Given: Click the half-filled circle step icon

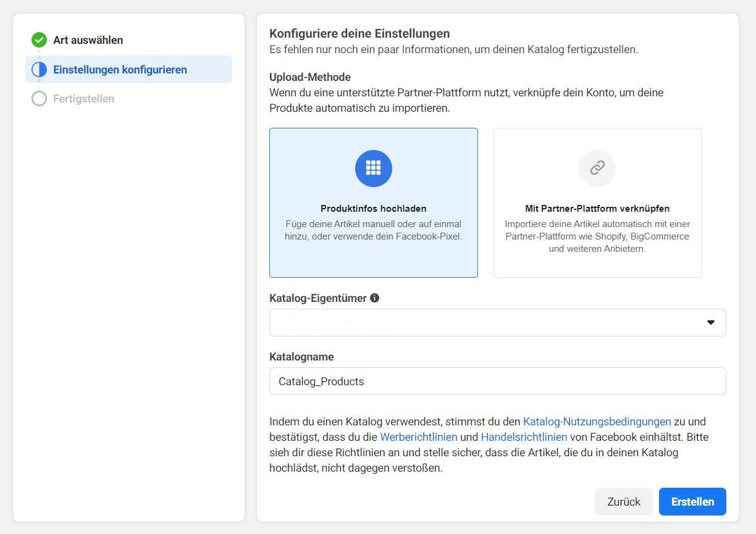Looking at the screenshot, I should point(39,70).
